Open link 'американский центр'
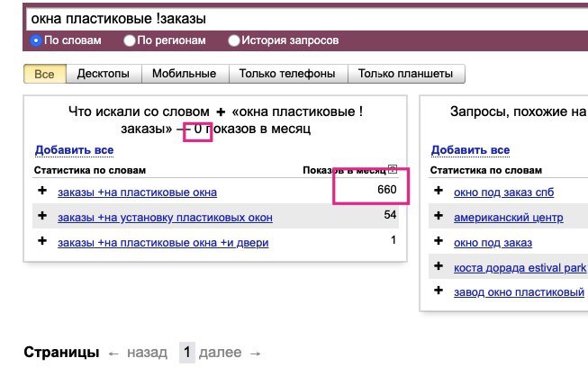The image size is (588, 385). (509, 217)
